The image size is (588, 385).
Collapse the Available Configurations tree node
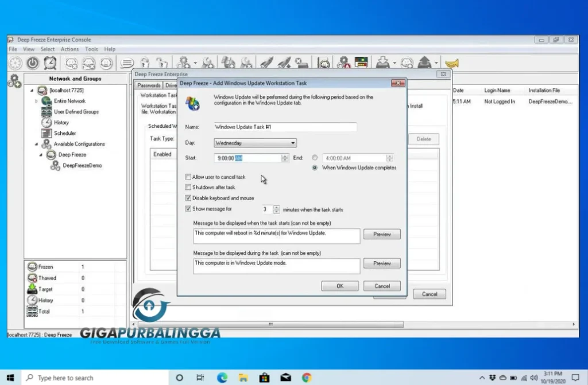click(x=37, y=144)
